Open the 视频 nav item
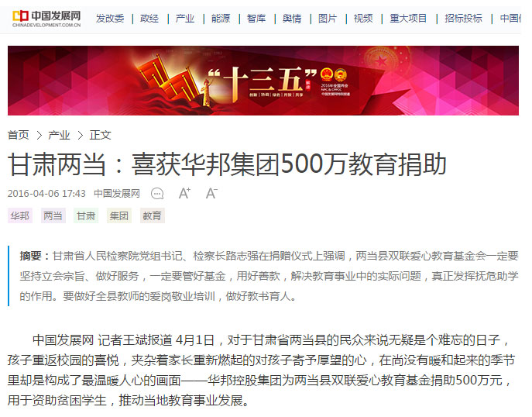This screenshot has width=532, height=417. tap(363, 18)
